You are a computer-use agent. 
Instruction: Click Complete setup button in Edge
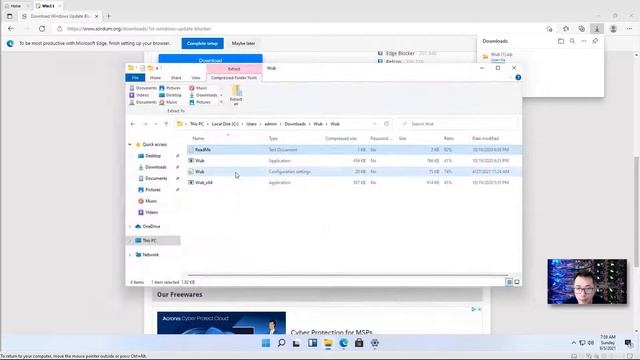click(x=202, y=43)
